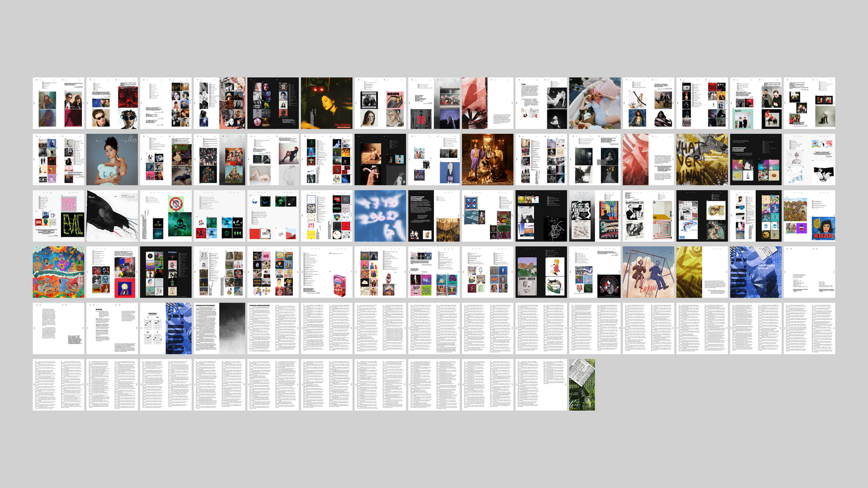Select the spread with the pink carton box
This screenshot has height=488, width=868.
click(327, 272)
